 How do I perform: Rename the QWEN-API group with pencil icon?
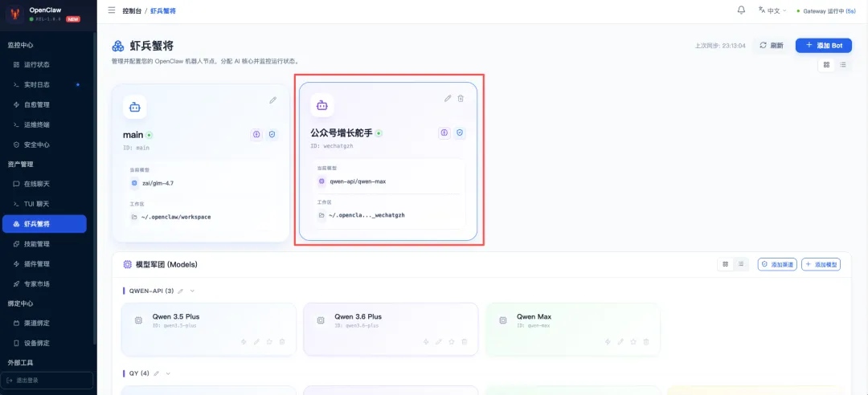[181, 291]
